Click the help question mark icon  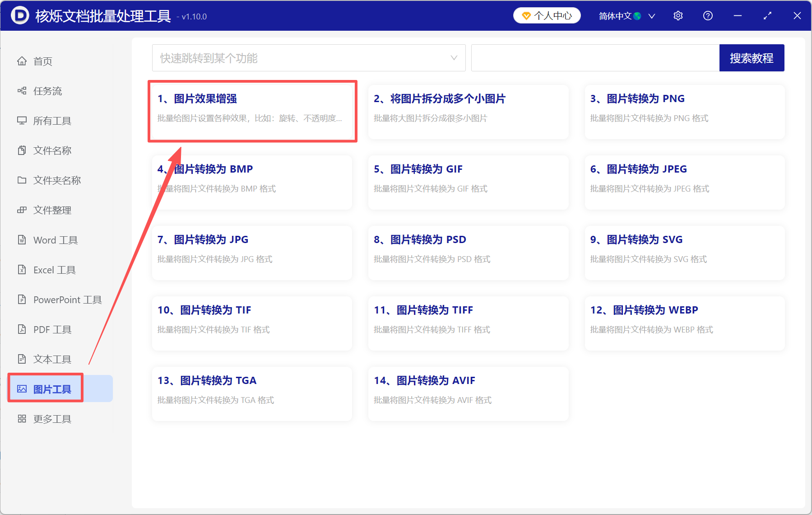pyautogui.click(x=707, y=15)
